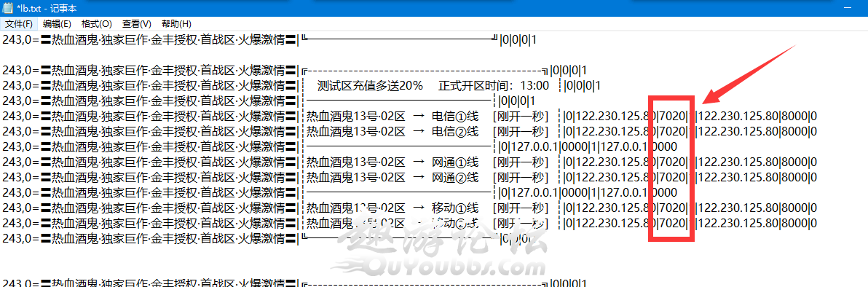Viewport: 868px width, 287px height.
Task: Click the last 122.230.125.80 on the 移动①线 row
Action: tap(738, 208)
